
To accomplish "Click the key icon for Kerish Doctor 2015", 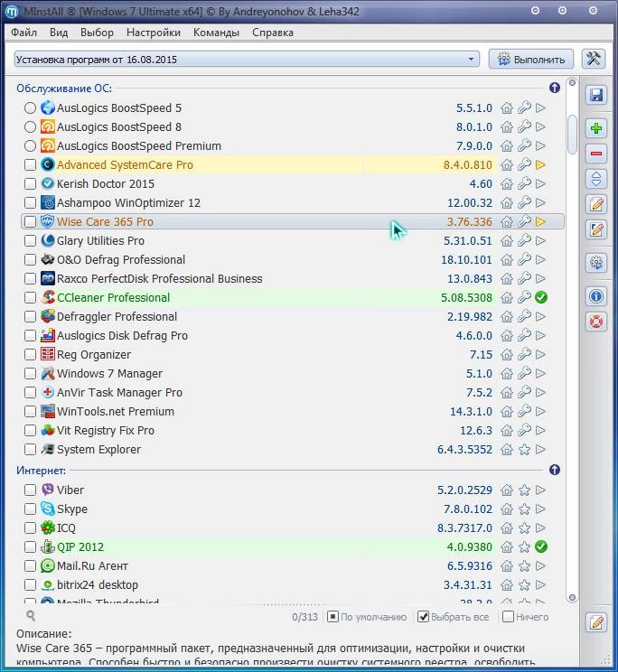I will click(524, 183).
